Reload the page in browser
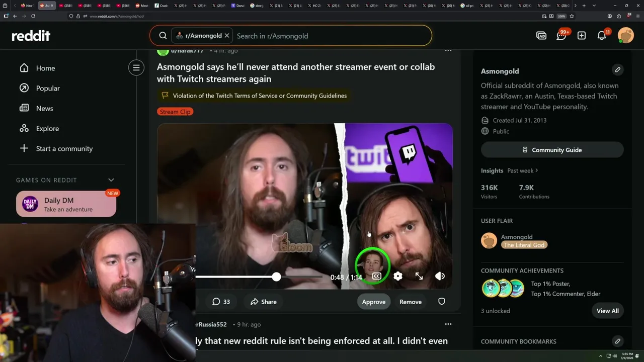Image resolution: width=644 pixels, height=362 pixels. click(33, 16)
